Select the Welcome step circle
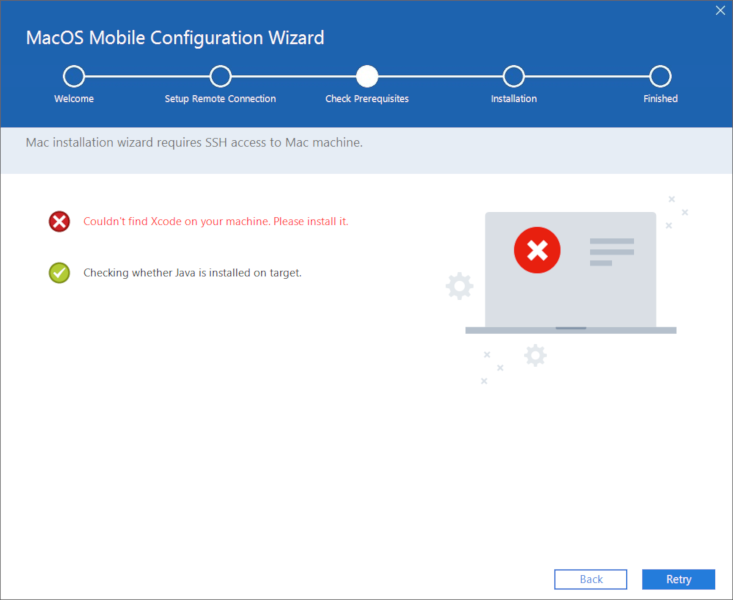Screen dimensions: 733x600 [x=74, y=76]
